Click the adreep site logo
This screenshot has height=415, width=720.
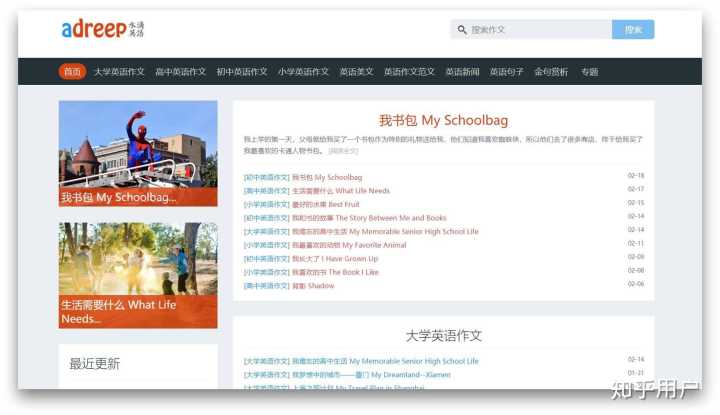tap(103, 29)
